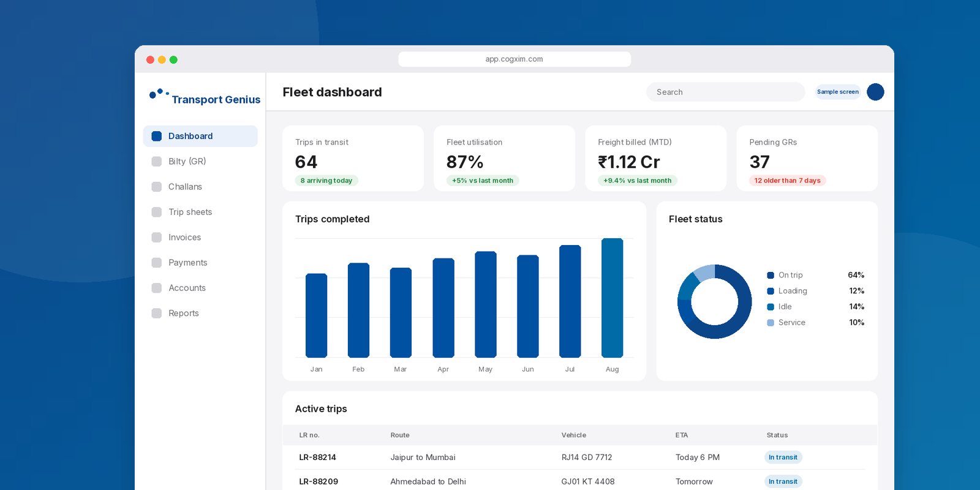The height and width of the screenshot is (490, 980).
Task: Sort by Route column header
Action: tap(400, 435)
